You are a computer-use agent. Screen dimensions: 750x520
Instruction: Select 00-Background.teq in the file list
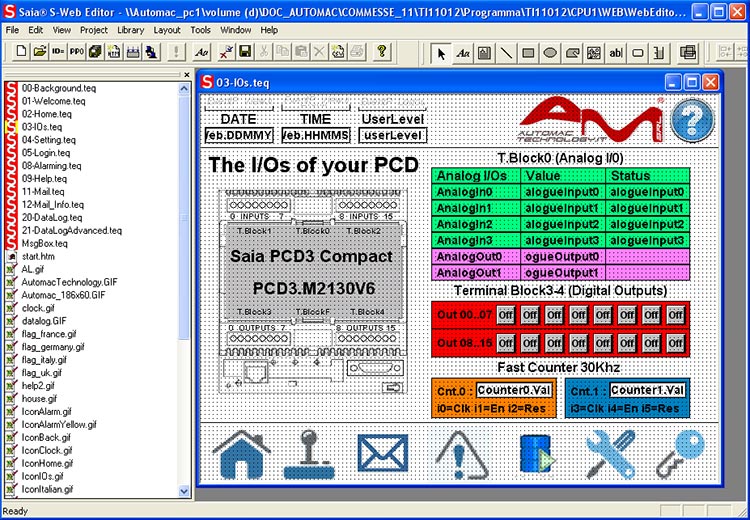[59, 88]
